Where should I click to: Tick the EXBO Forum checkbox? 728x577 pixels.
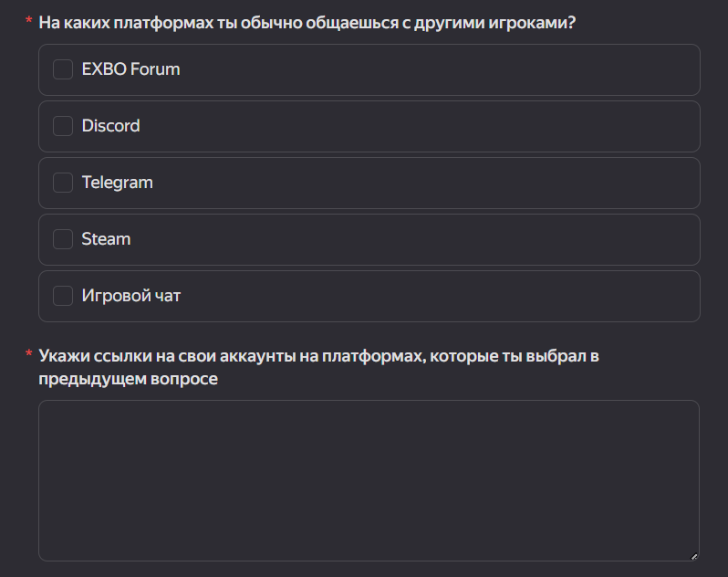63,69
